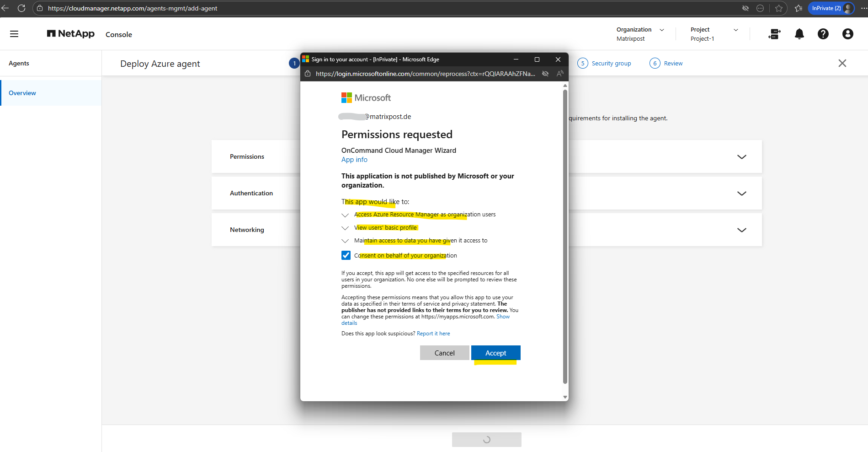Click the Authentication section label

point(251,193)
